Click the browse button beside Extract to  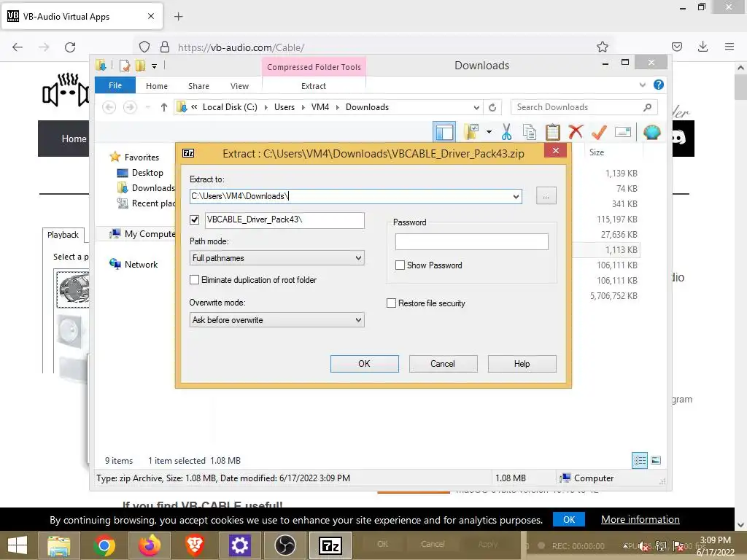546,196
